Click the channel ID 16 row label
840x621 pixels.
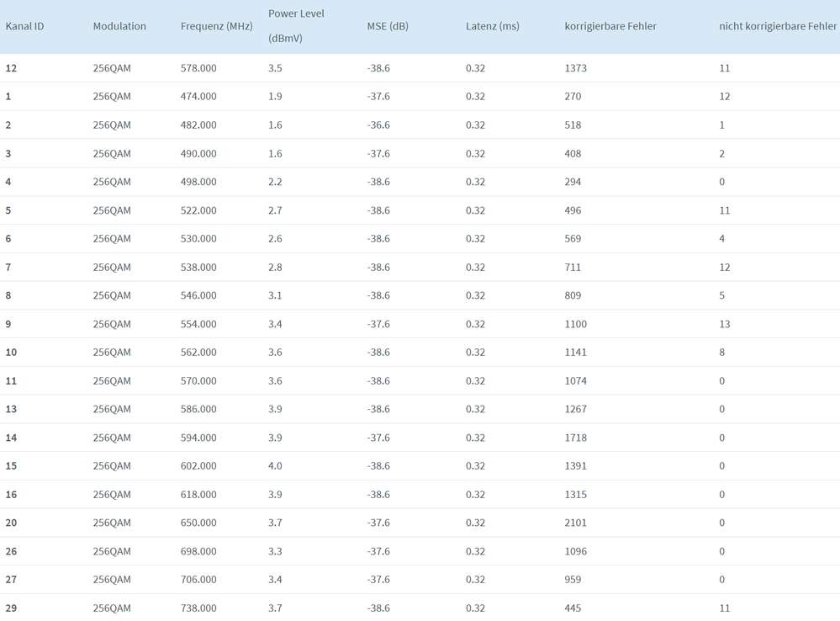click(x=11, y=495)
